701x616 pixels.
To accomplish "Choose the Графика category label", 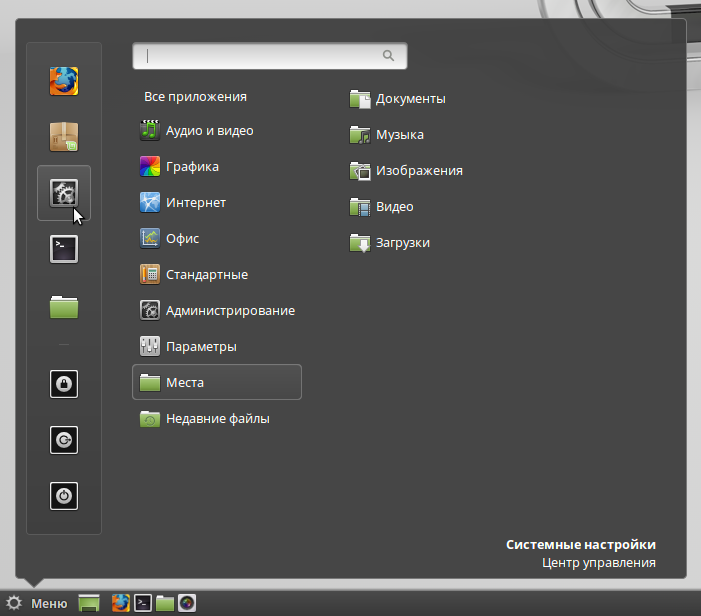I will coord(192,167).
